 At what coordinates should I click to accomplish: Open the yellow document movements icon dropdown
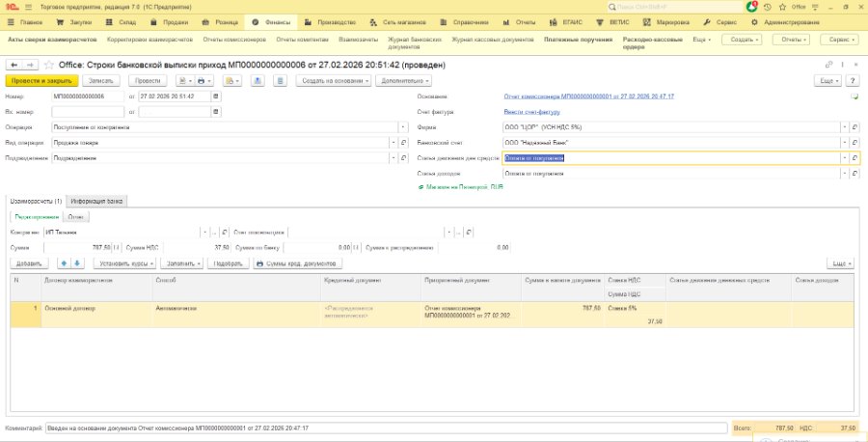[x=232, y=81]
